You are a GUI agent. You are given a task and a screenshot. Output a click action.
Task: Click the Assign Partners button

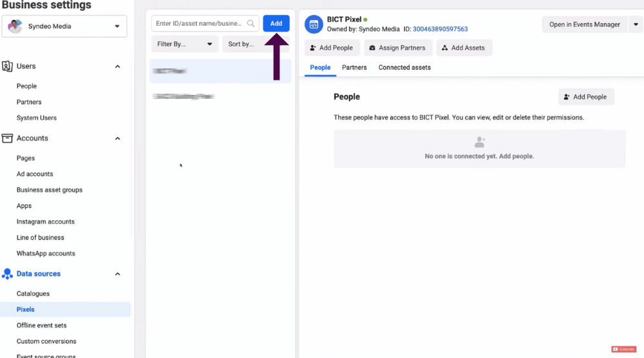pos(397,48)
